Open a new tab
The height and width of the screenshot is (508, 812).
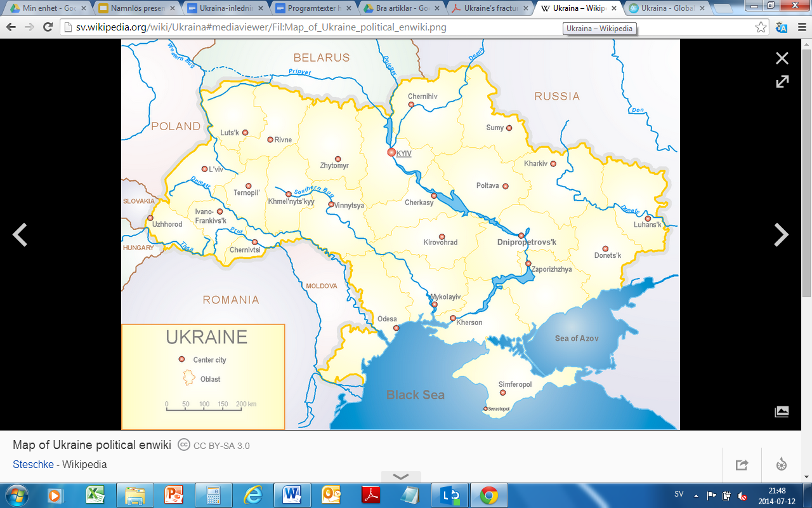click(x=723, y=9)
